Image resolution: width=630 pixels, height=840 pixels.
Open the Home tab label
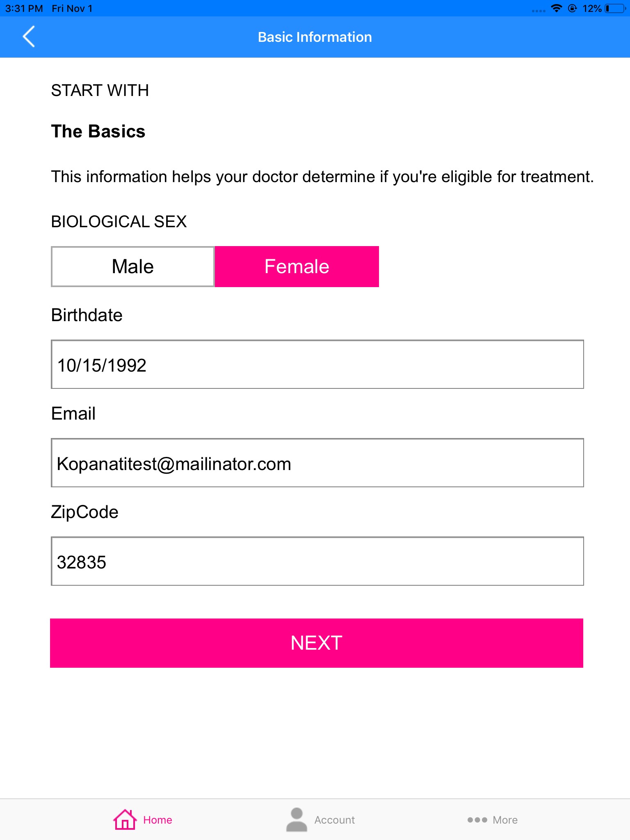point(157,820)
